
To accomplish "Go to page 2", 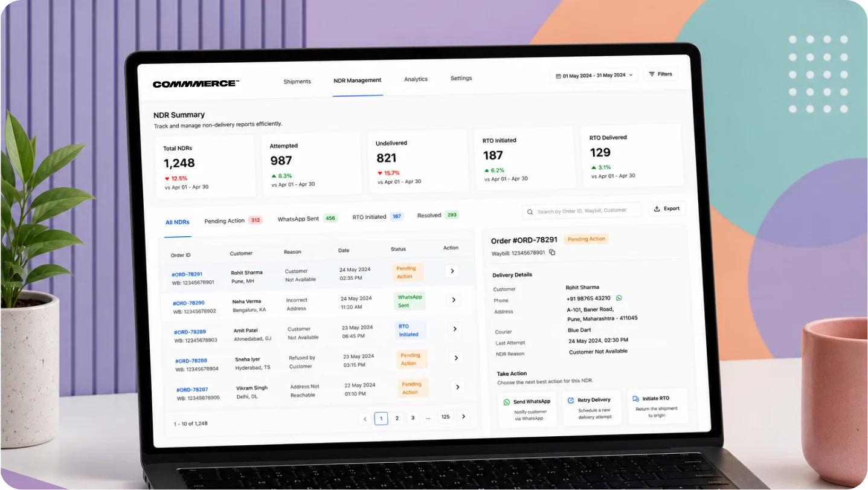I will (397, 418).
